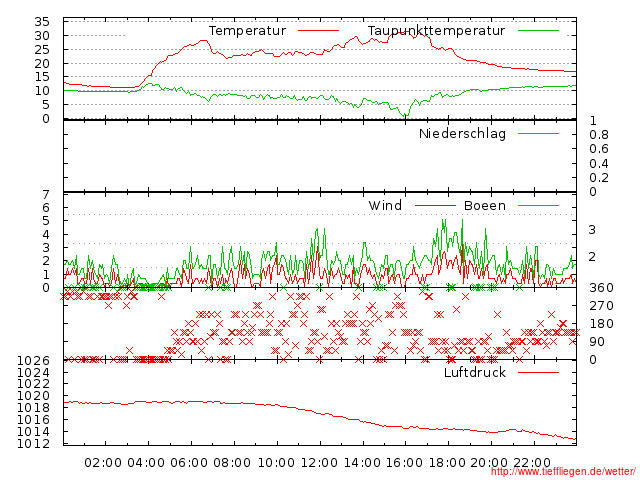
Task: Click the Boeen legend label
Action: click(x=485, y=206)
